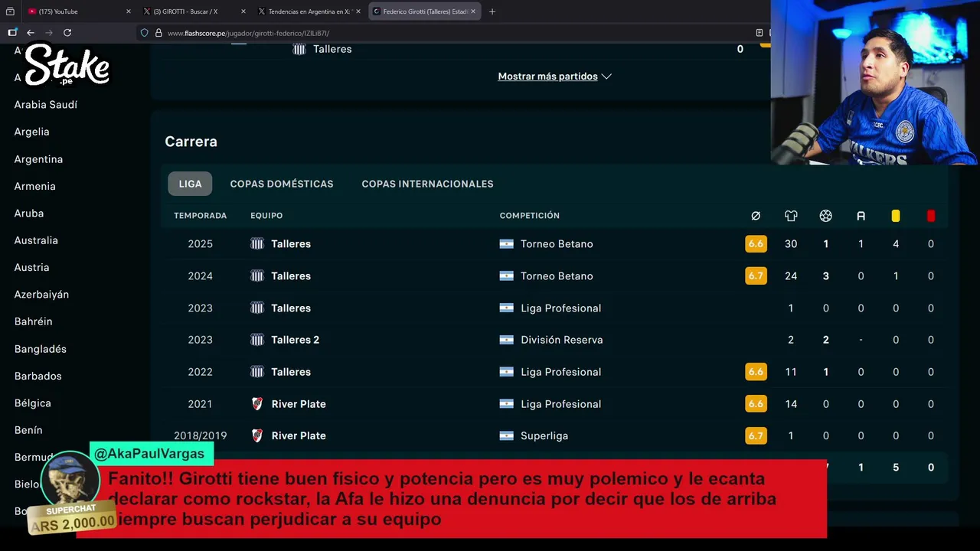Select Armenia in the country list
980x551 pixels.
click(34, 186)
